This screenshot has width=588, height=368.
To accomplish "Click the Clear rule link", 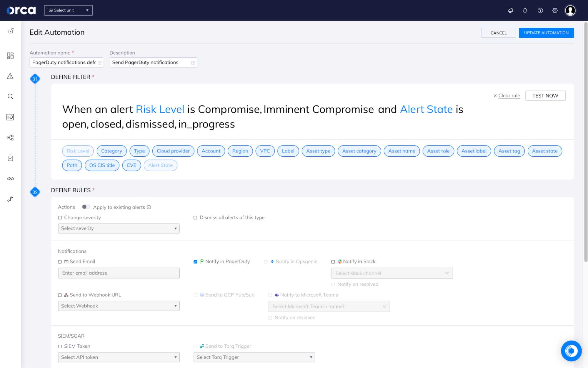I will 509,95.
